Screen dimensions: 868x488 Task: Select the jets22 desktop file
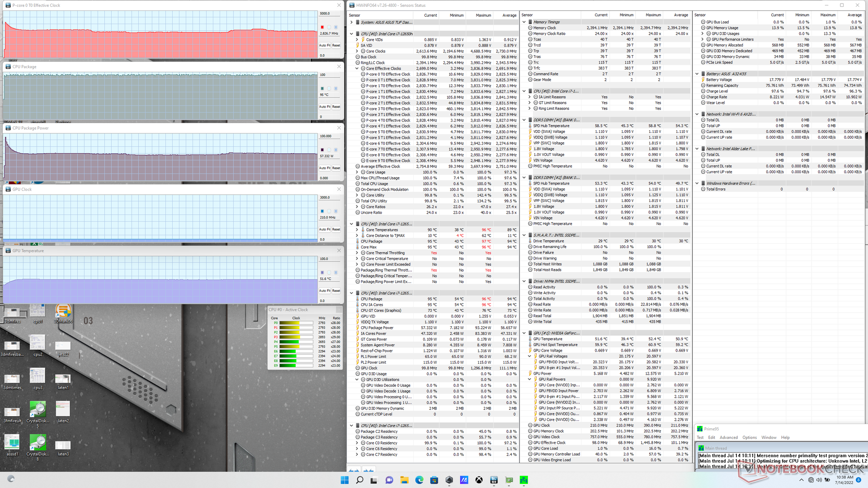(63, 348)
